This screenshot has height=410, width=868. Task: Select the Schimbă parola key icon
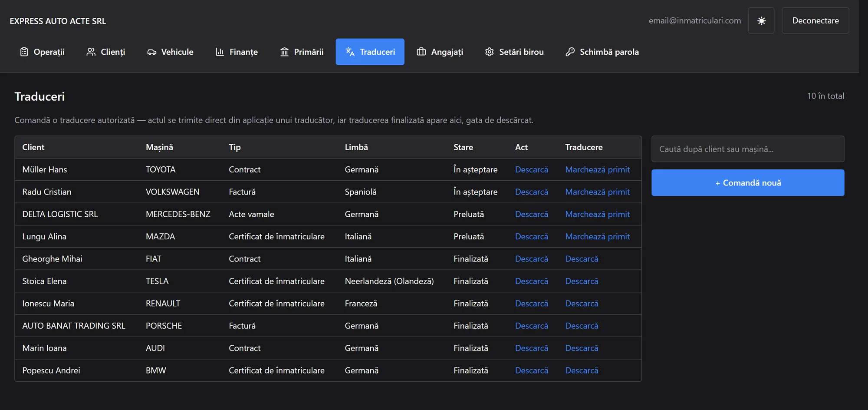pos(570,52)
